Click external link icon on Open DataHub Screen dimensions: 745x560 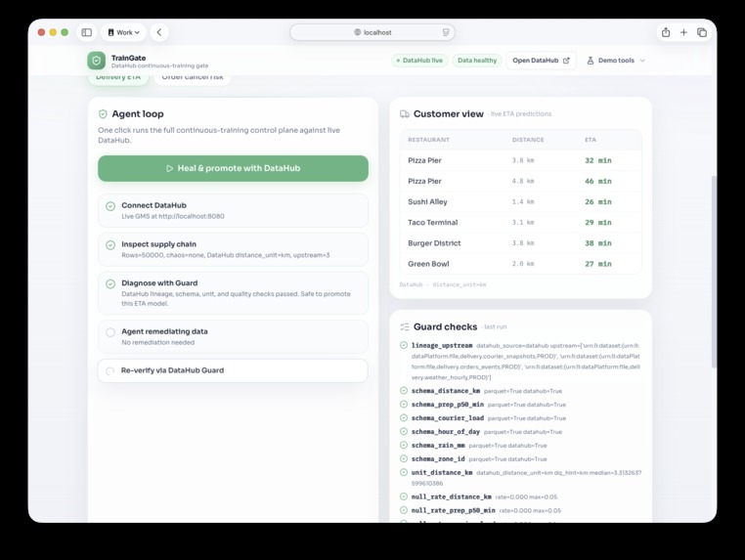click(566, 61)
